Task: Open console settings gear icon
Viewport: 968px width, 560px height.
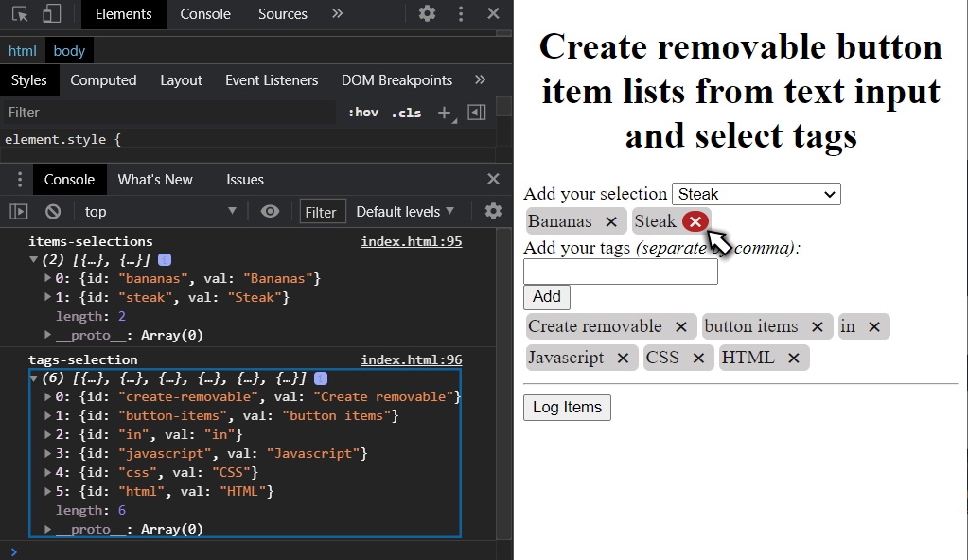Action: pyautogui.click(x=493, y=211)
